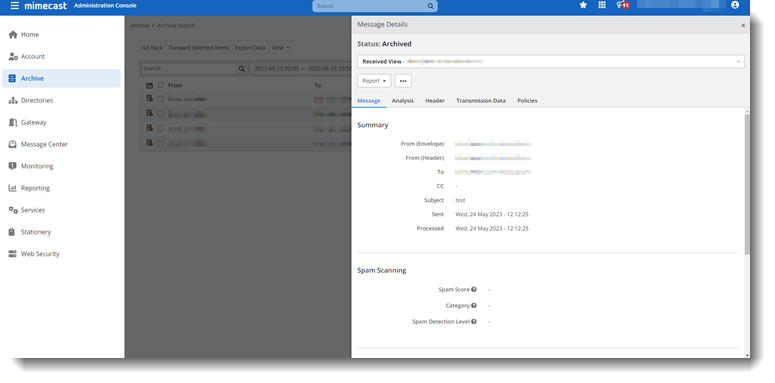The height and width of the screenshot is (383, 775).
Task: Check the second message row checkbox
Action: pyautogui.click(x=161, y=114)
